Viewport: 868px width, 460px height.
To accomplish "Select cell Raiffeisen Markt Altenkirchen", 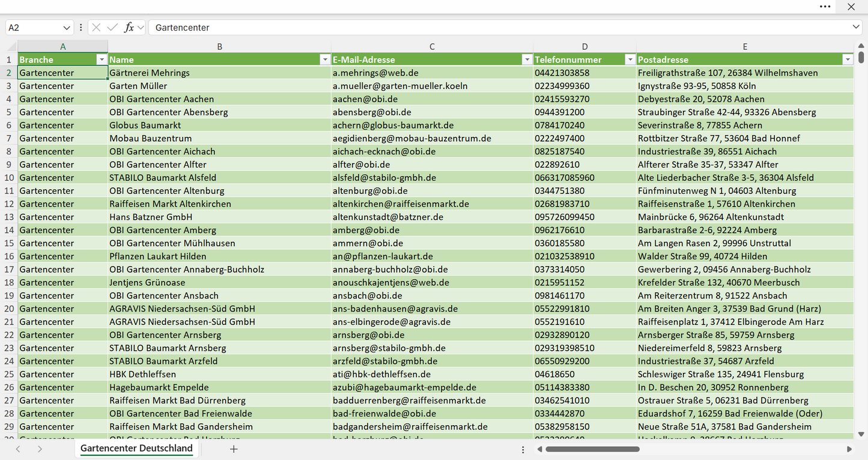I will [220, 204].
